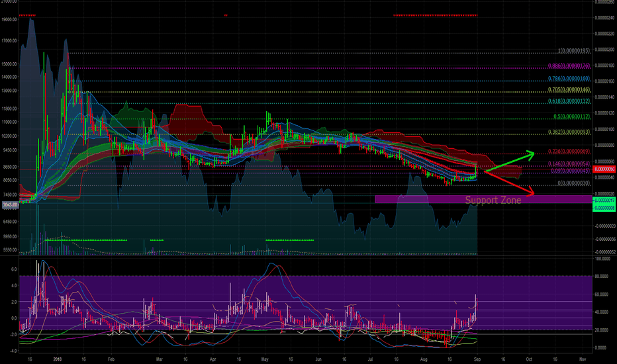The height and width of the screenshot is (364, 617).
Task: Click 9450.00 on the left price axis
Action: [x=10, y=150]
